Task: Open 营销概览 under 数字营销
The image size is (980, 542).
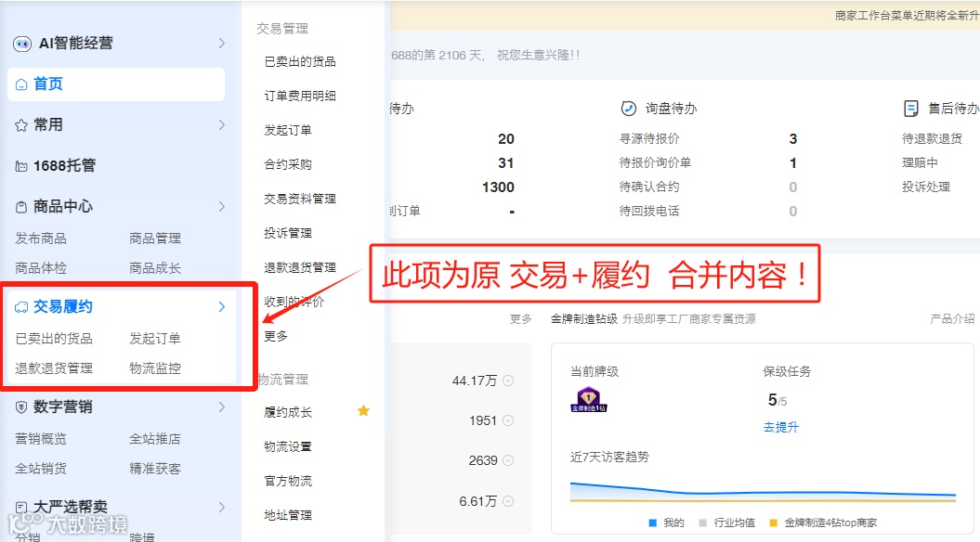Action: pyautogui.click(x=41, y=439)
